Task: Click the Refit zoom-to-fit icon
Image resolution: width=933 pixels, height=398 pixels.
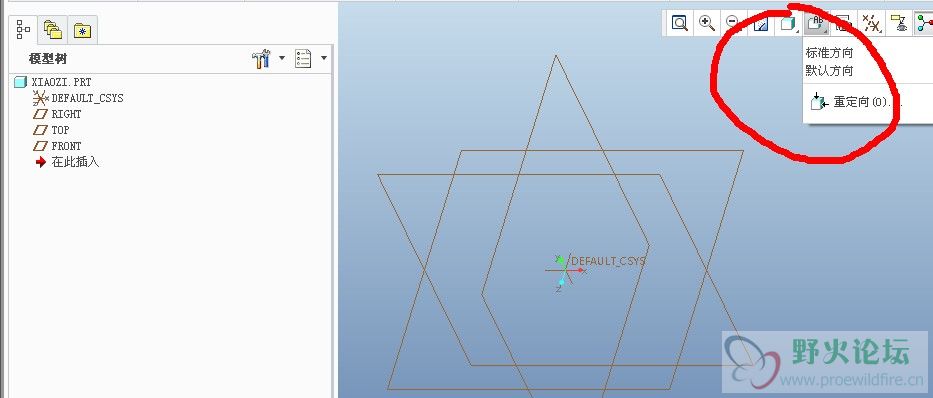Action: 680,23
